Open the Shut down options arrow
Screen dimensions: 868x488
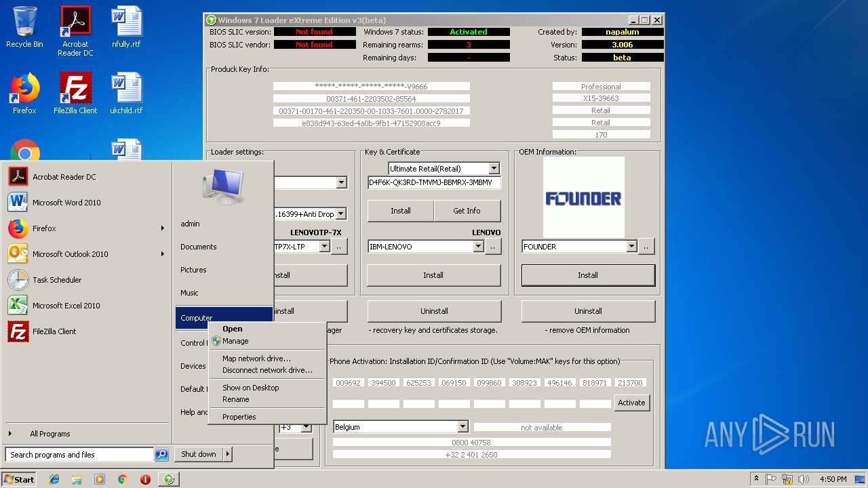228,454
